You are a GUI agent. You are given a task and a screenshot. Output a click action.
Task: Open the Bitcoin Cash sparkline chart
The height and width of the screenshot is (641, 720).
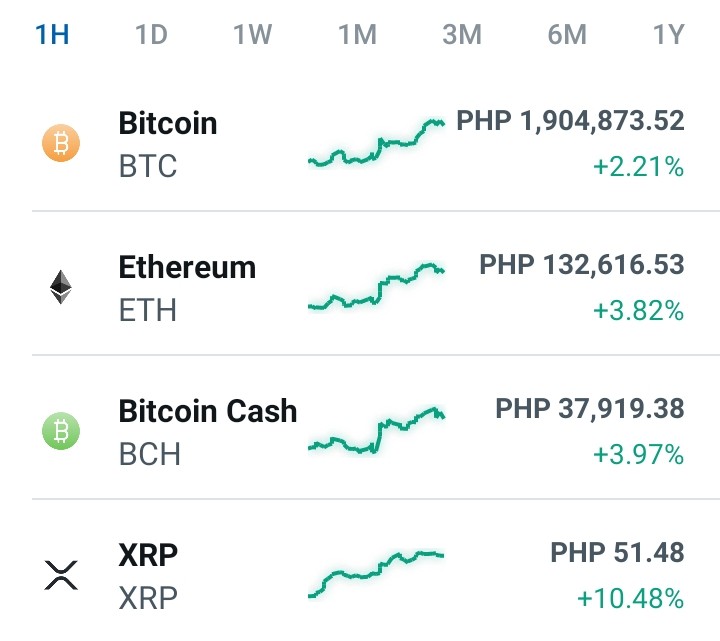pyautogui.click(x=377, y=431)
